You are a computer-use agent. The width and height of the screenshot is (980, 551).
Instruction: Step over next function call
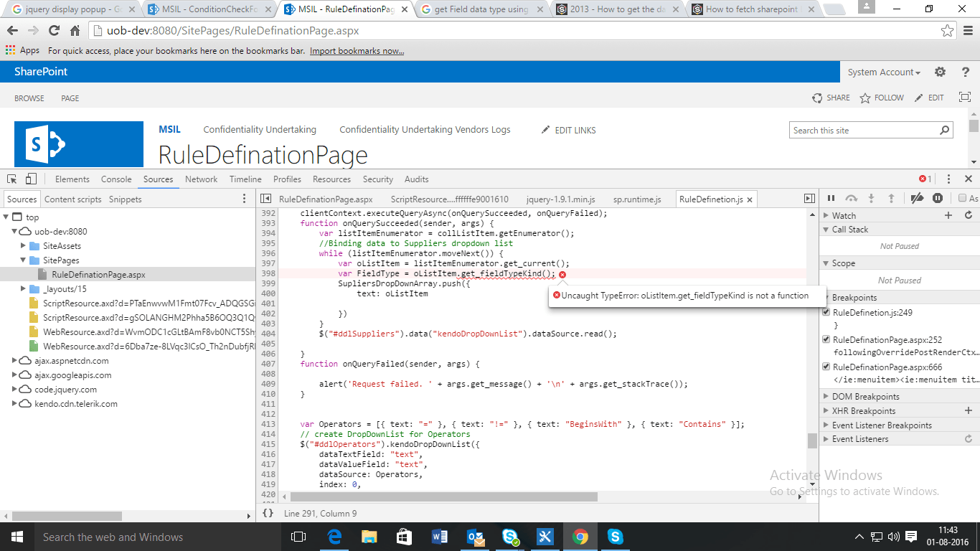point(852,198)
